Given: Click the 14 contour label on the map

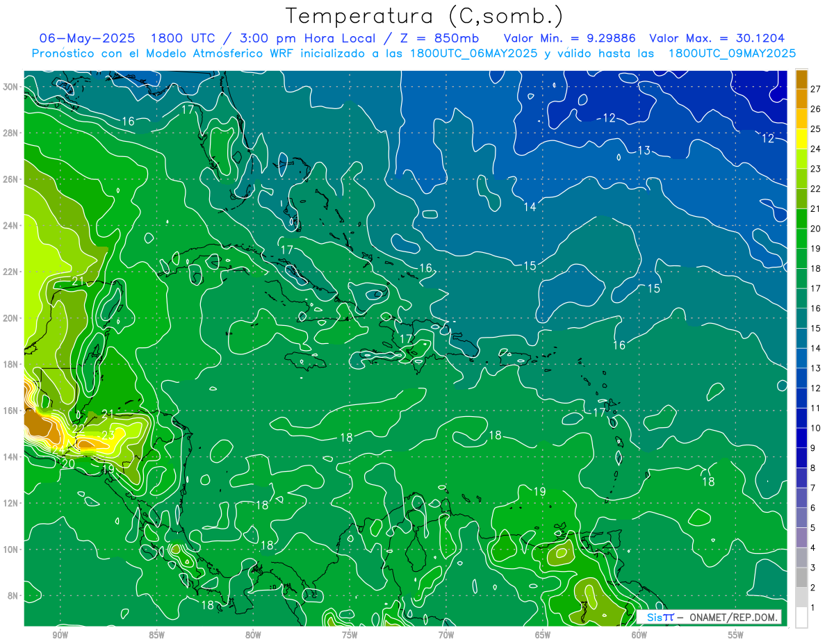Looking at the screenshot, I should tap(530, 206).
